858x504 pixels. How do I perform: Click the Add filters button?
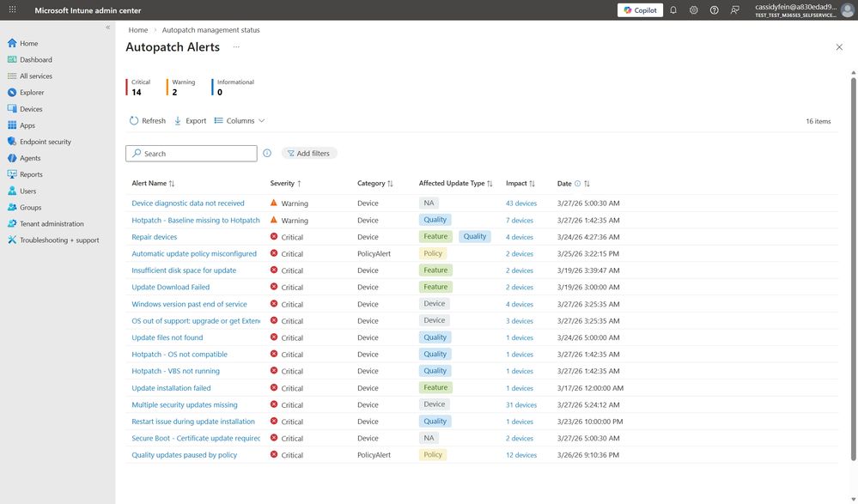tap(309, 154)
